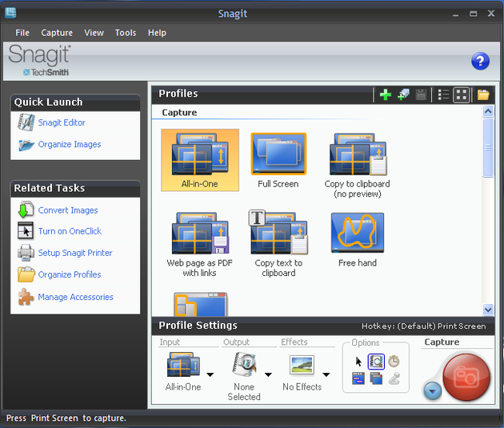Click the profiles vertical scrollbar thumb
The width and height of the screenshot is (504, 428).
(x=488, y=147)
